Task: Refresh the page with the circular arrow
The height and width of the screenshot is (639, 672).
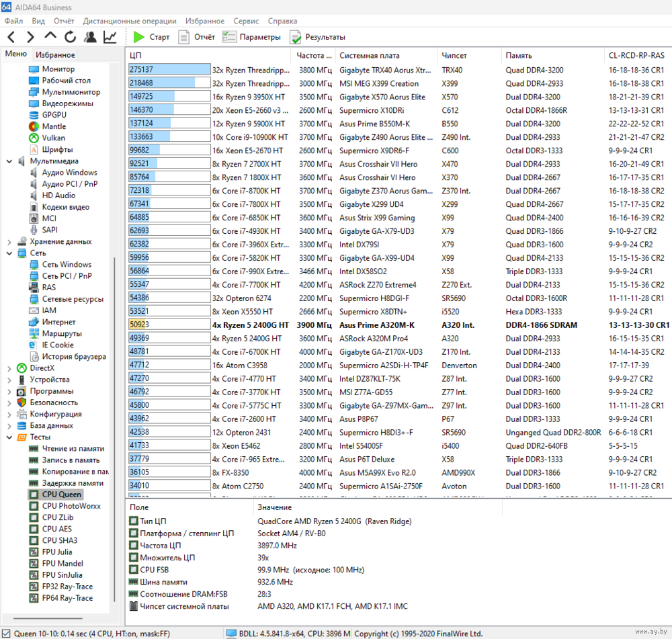Action: (70, 37)
